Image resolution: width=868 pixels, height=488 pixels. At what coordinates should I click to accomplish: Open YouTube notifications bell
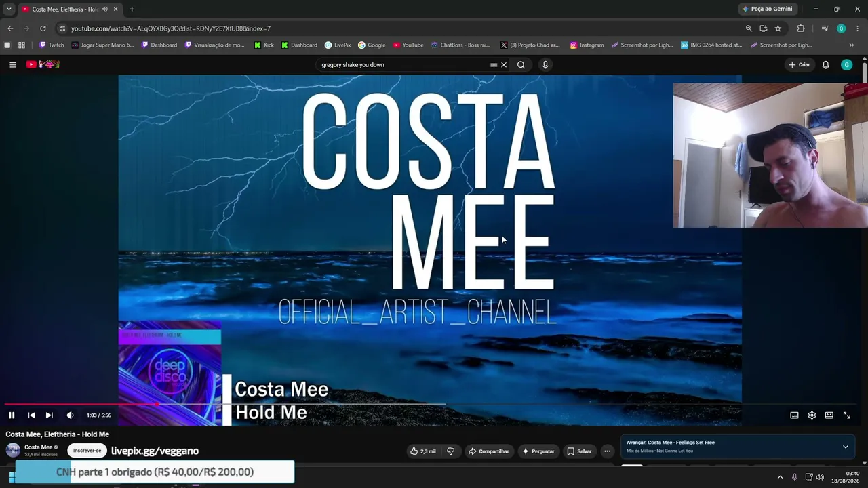click(825, 65)
